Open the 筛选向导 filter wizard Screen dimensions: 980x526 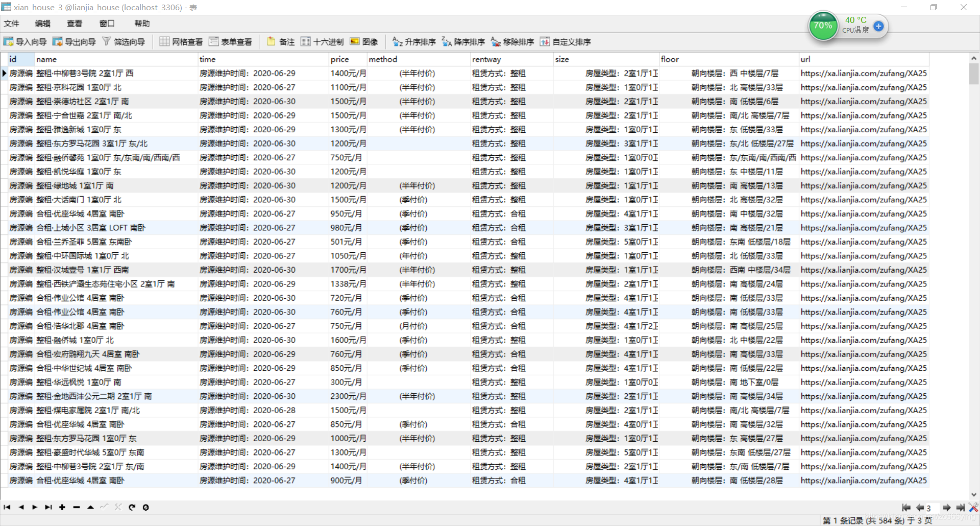124,42
